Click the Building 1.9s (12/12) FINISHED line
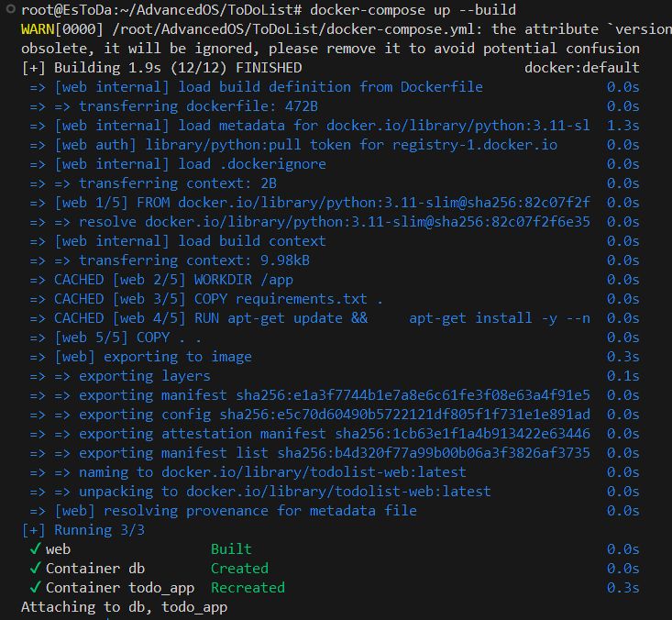This screenshot has height=620, width=672. point(162,68)
